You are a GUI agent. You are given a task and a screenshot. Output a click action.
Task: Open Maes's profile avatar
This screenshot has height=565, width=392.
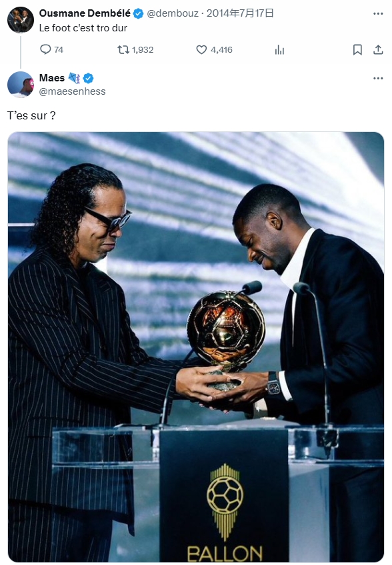21,84
